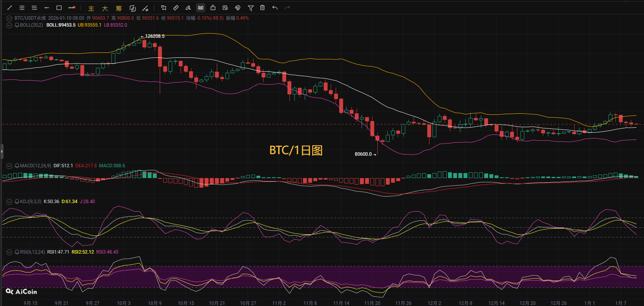Click the candlestick pattern toolbar icon

pyautogui.click(x=201, y=8)
